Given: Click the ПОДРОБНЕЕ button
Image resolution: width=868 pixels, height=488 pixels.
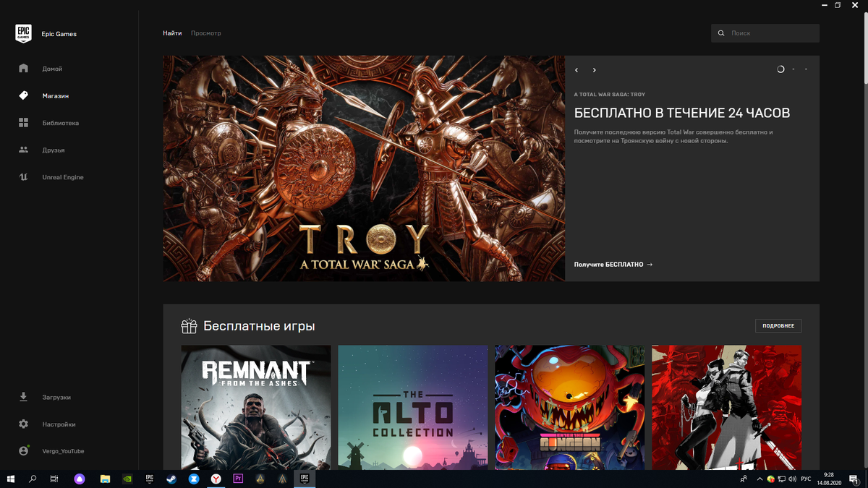Looking at the screenshot, I should 778,326.
